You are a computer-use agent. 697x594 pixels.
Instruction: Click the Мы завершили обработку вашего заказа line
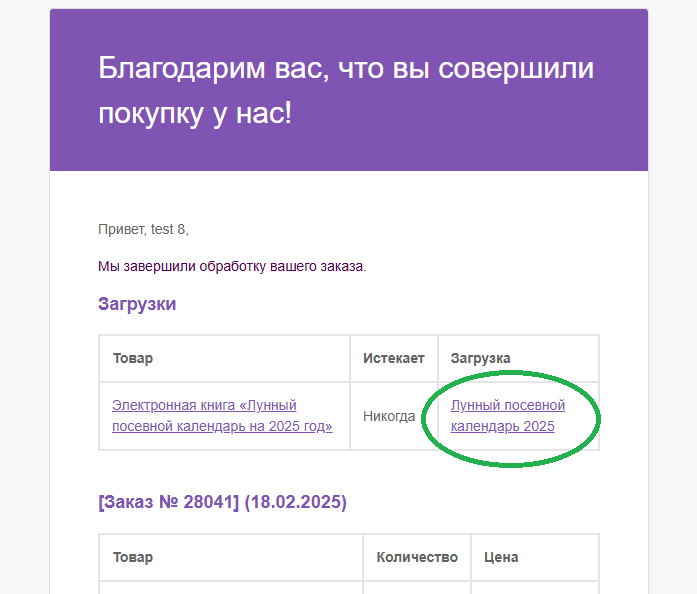click(232, 266)
